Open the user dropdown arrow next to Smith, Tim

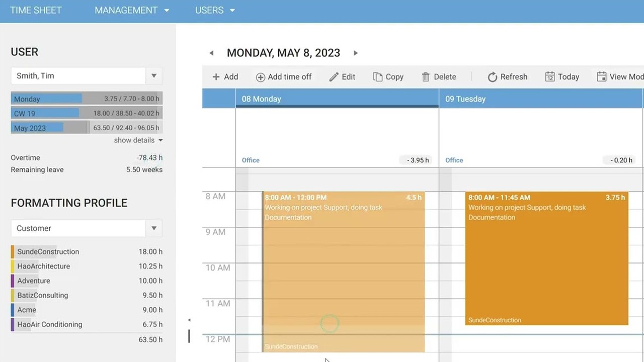point(154,76)
